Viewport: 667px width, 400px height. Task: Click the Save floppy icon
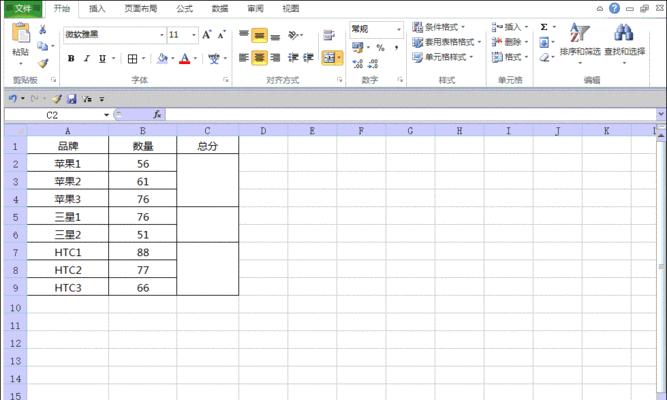coord(71,99)
